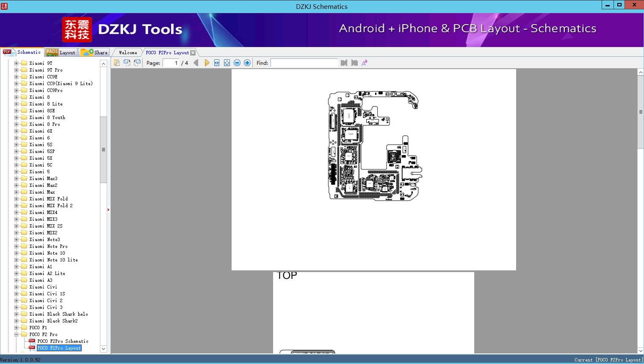
Task: Select the Xiaomi Civi 1S tree item
Action: 47,294
